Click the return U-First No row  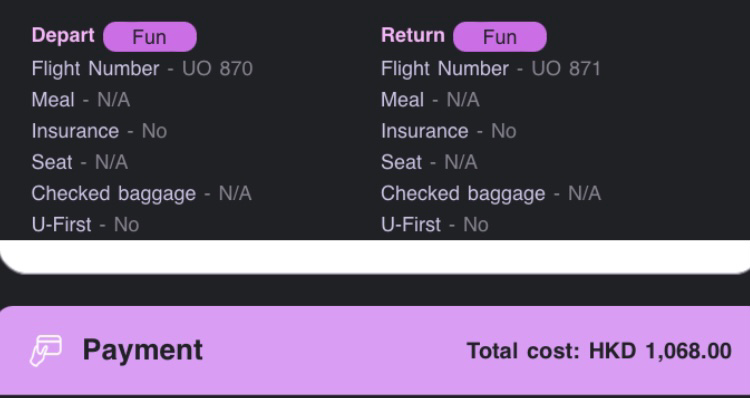pos(435,224)
